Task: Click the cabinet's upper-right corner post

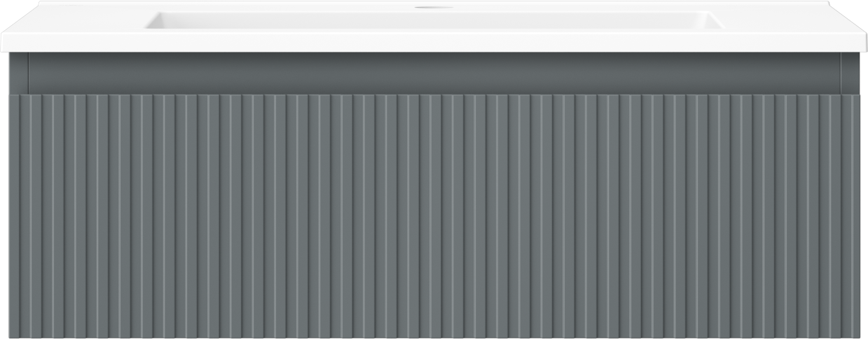Action: pyautogui.click(x=850, y=72)
